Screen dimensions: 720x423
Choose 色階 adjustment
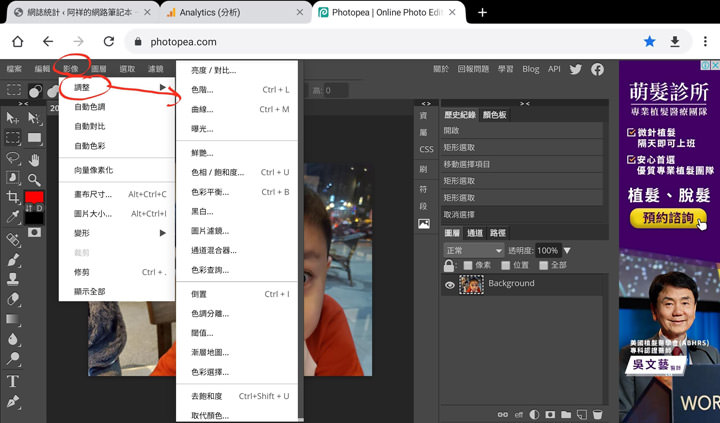pos(236,90)
